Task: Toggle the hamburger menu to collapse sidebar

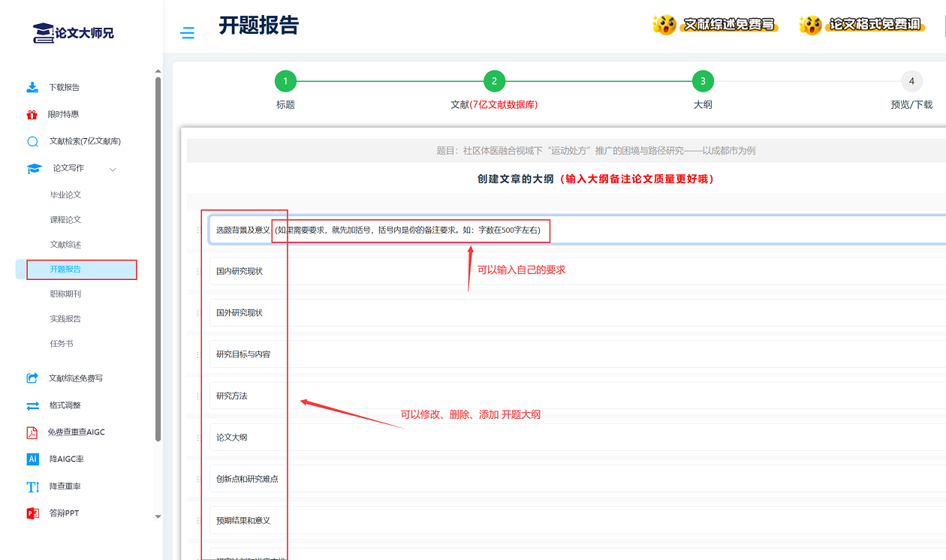Action: 188,33
